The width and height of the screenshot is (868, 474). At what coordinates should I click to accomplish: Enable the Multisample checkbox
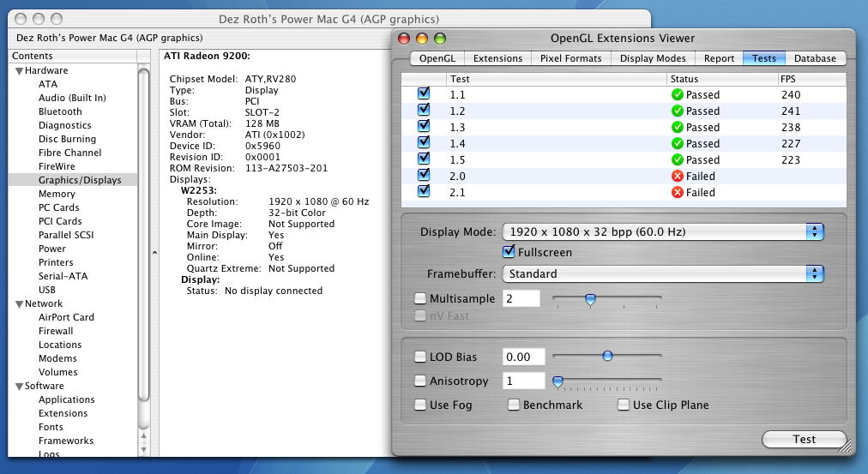[x=420, y=298]
